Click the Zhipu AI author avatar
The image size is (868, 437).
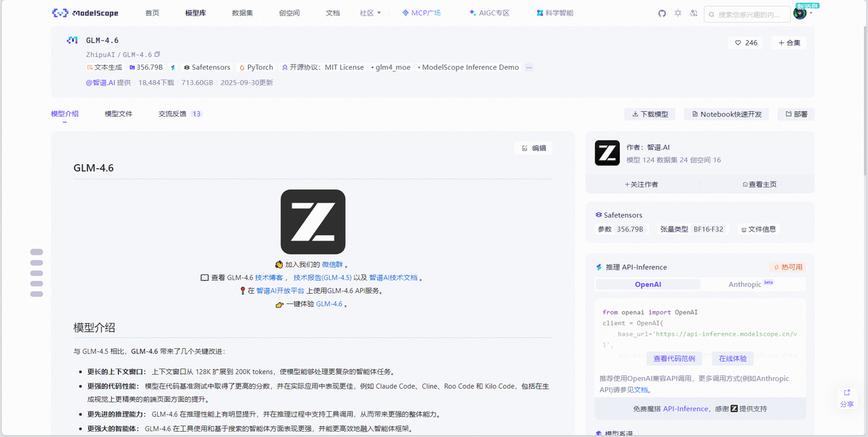(x=607, y=153)
